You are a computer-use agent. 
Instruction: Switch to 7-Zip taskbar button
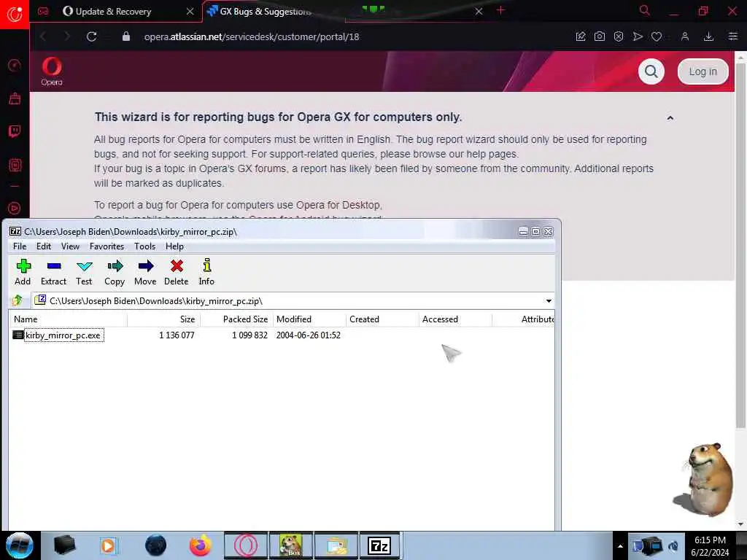(x=379, y=545)
